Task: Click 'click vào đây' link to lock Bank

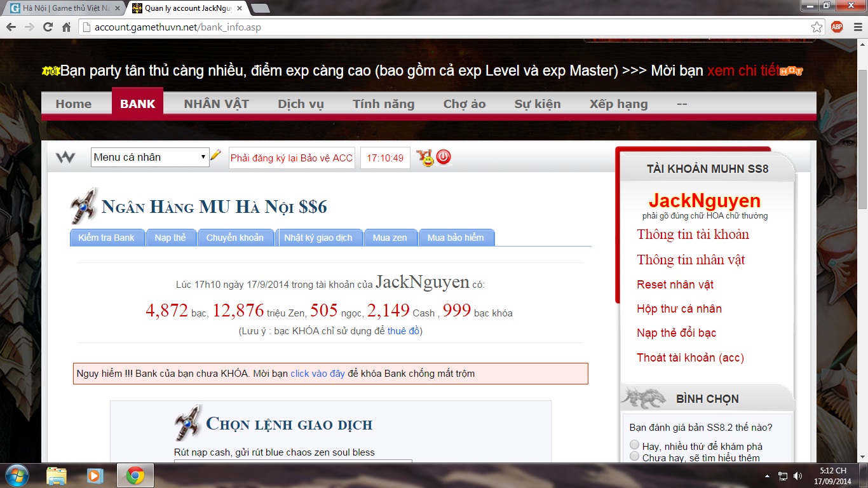Action: (317, 374)
